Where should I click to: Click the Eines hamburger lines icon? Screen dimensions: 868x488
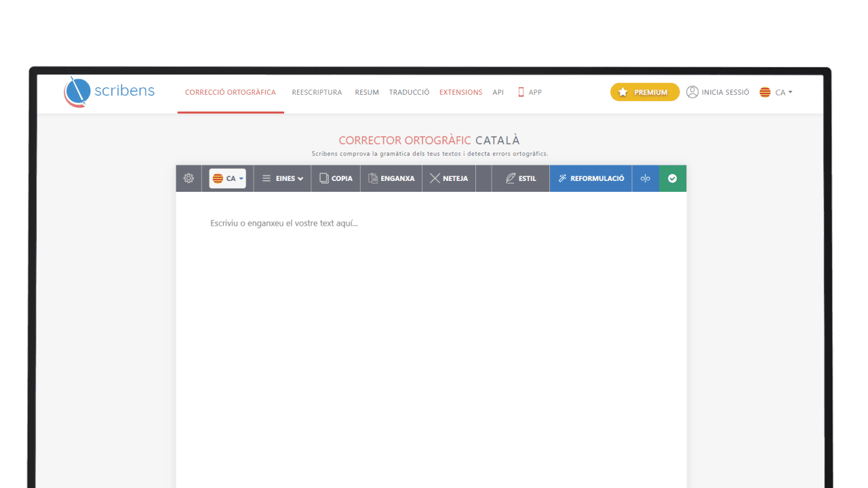[267, 178]
